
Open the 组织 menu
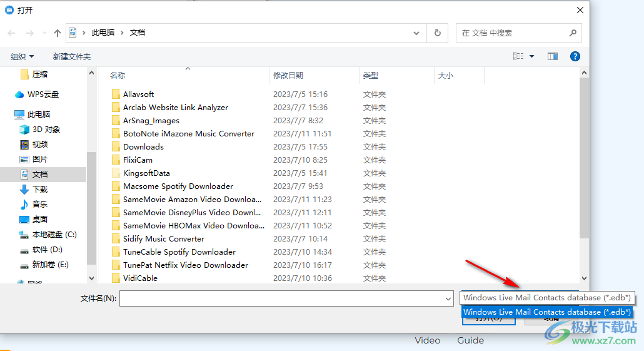point(22,57)
